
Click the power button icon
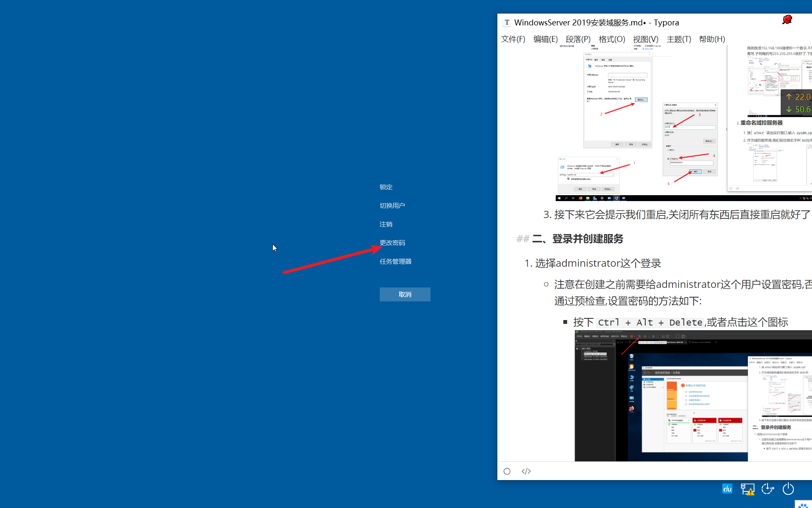788,489
